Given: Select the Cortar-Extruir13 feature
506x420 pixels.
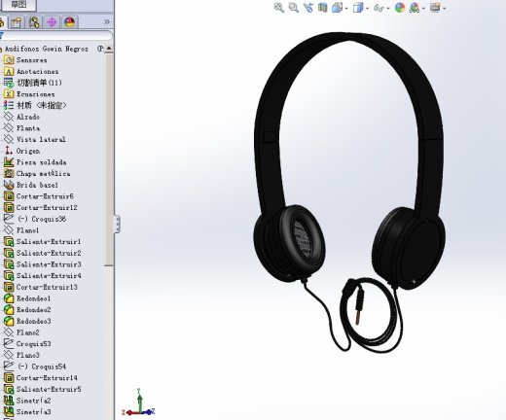Looking at the screenshot, I should [47, 287].
